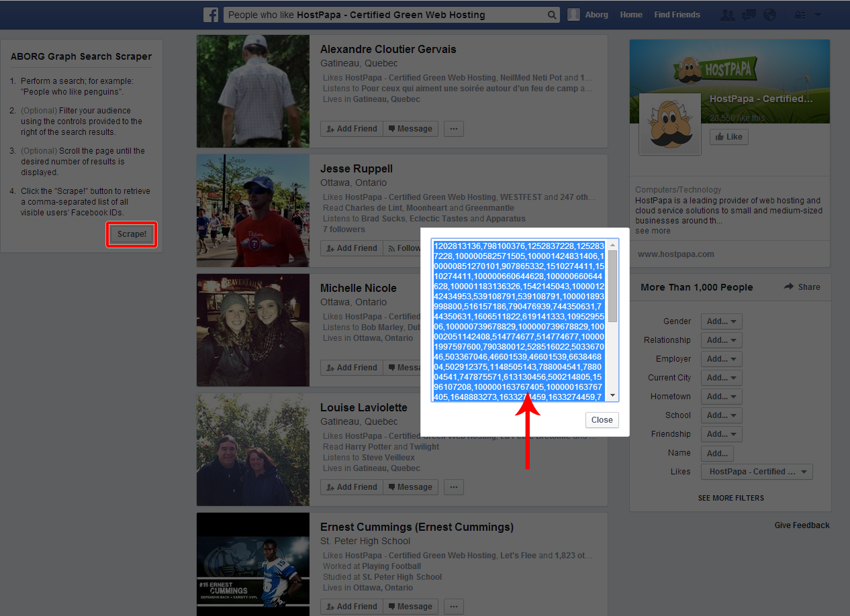Open Playing Football link under Ernest Cummings

tap(393, 566)
